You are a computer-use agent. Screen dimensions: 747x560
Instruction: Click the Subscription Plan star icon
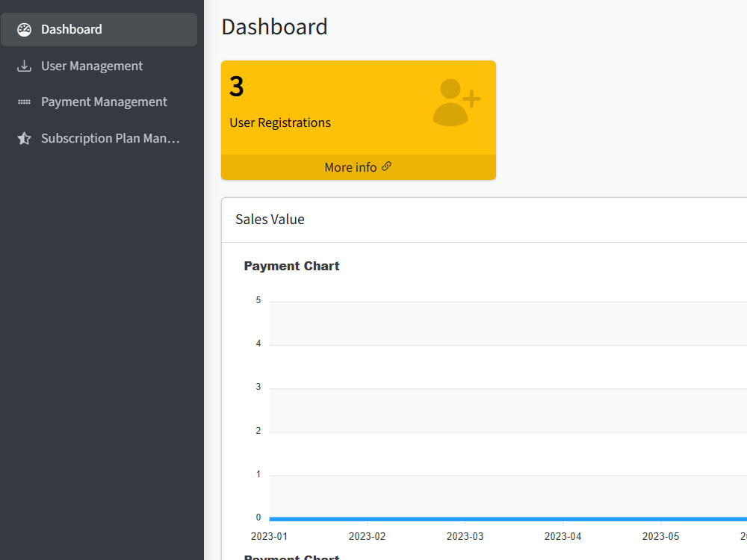[x=25, y=138]
